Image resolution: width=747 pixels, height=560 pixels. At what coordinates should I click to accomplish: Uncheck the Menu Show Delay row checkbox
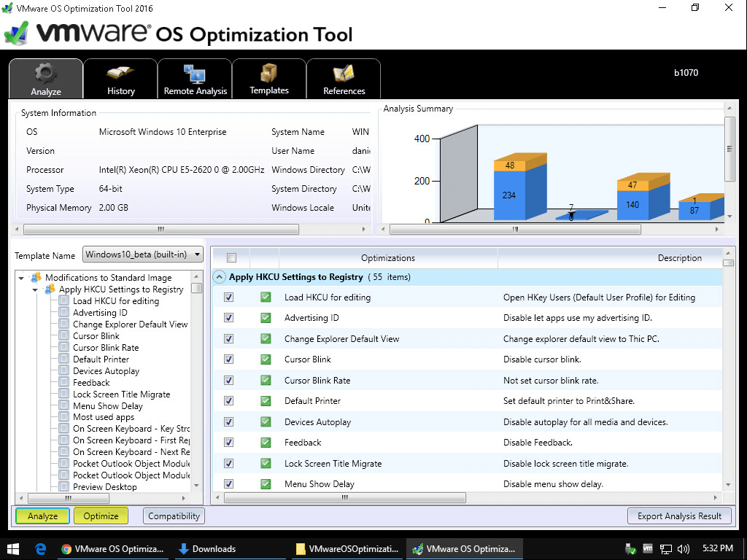(x=228, y=484)
